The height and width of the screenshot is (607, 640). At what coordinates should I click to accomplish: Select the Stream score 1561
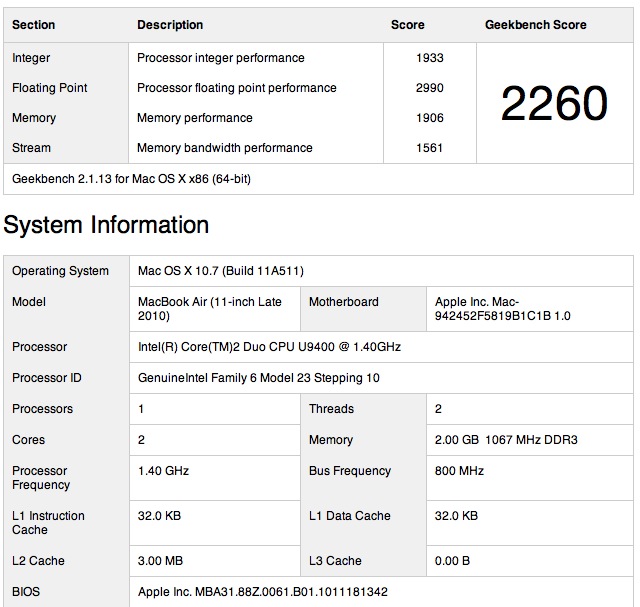coord(429,148)
